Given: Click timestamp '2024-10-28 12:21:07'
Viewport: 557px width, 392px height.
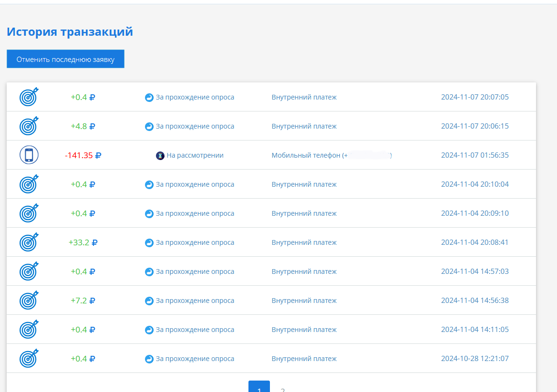Looking at the screenshot, I should pyautogui.click(x=474, y=359).
